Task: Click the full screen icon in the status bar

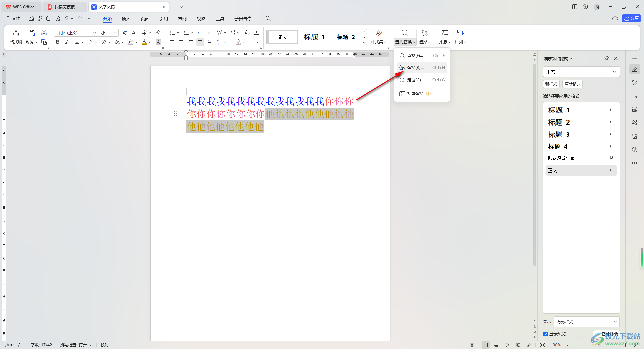Action: click(542, 345)
